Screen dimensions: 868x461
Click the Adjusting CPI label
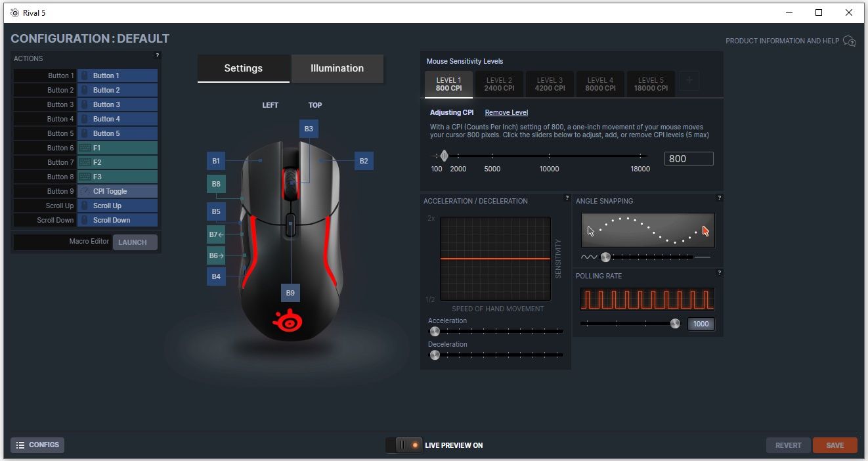[x=452, y=112]
